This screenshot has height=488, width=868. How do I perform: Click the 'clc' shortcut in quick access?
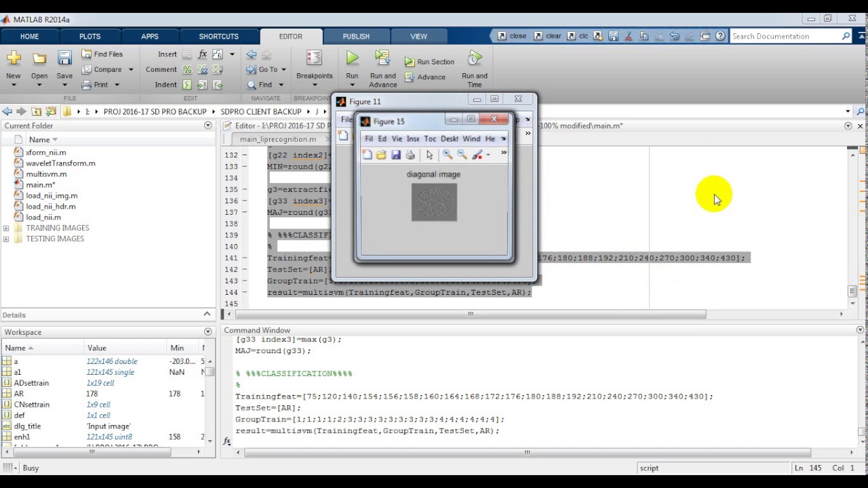tap(578, 36)
